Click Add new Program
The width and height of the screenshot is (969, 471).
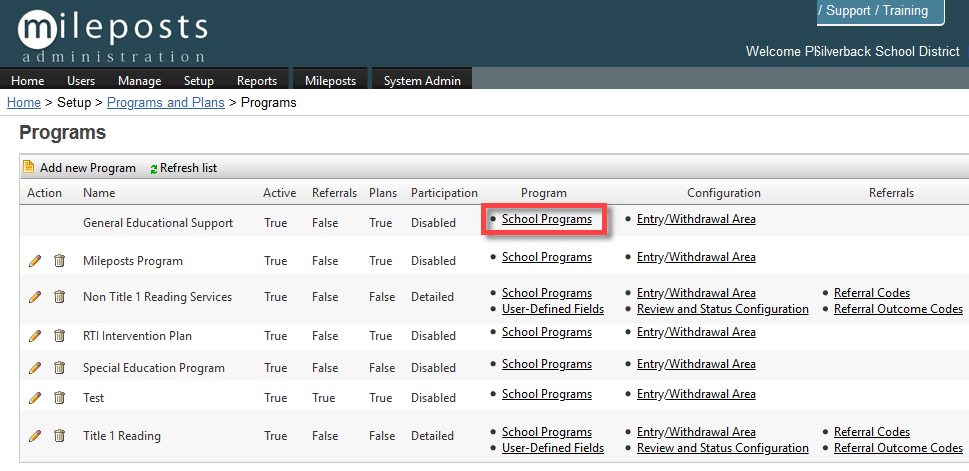point(88,168)
